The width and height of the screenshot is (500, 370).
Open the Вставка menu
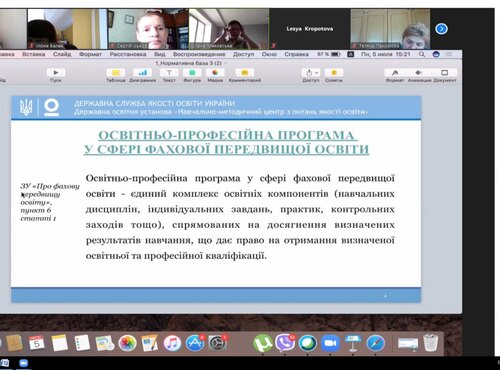coord(34,54)
